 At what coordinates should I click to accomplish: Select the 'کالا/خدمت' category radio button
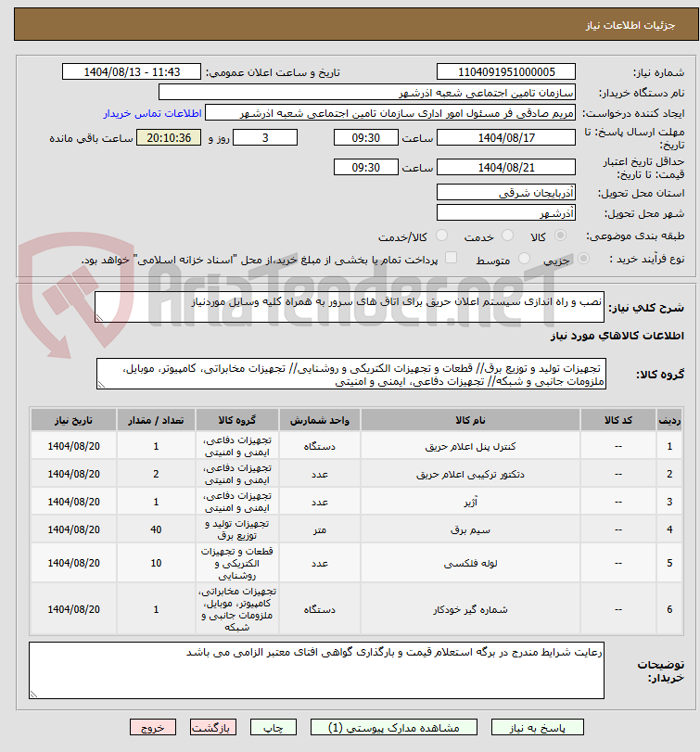(441, 236)
